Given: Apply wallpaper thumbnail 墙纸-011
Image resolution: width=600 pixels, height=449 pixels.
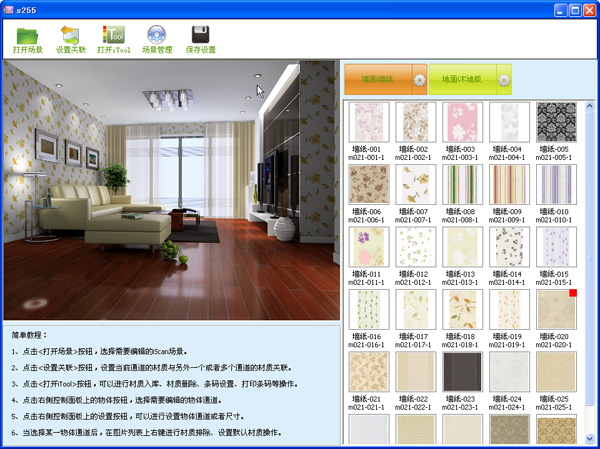Looking at the screenshot, I should point(368,247).
